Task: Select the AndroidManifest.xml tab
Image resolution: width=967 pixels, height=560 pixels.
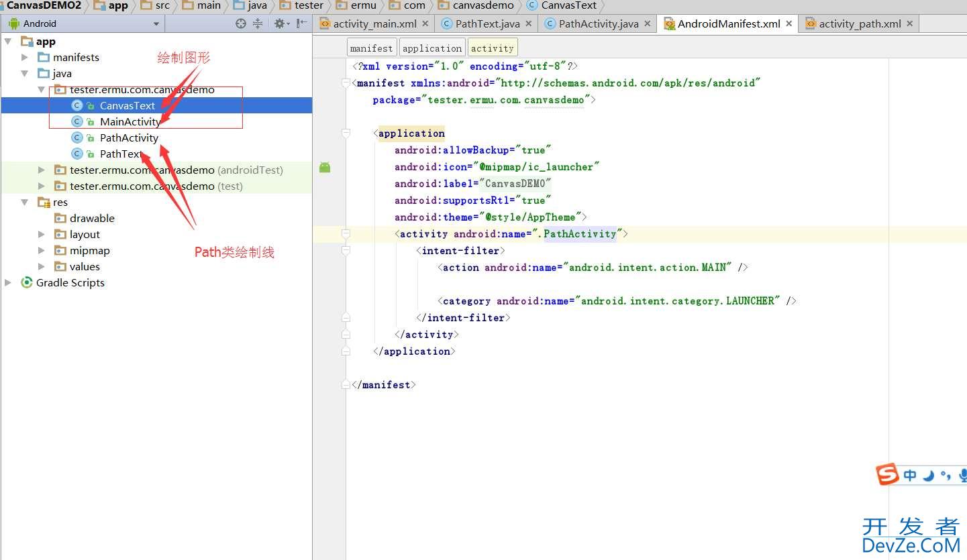Action: coord(728,23)
